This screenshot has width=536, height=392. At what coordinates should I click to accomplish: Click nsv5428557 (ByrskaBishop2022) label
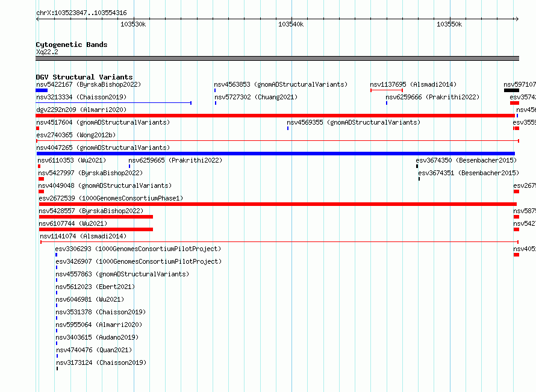(92, 211)
